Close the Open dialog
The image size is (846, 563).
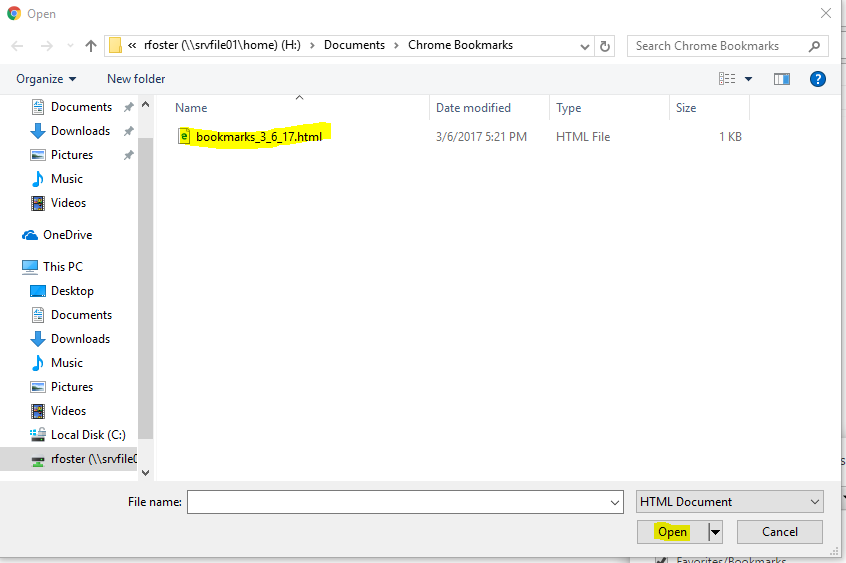tap(825, 13)
